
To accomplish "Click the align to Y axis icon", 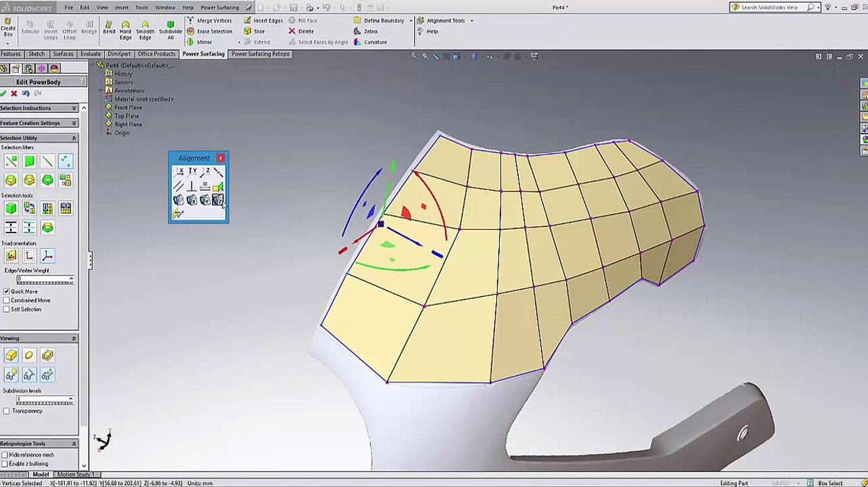I will pos(193,172).
